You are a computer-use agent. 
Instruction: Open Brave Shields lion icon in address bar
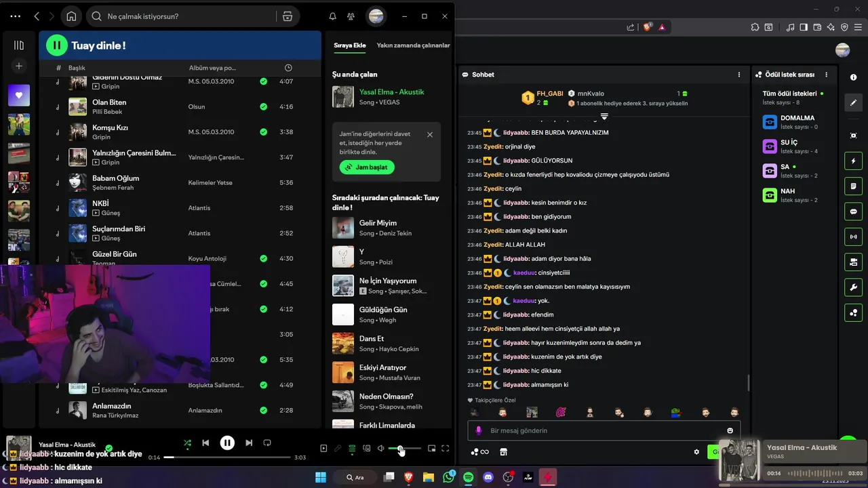pyautogui.click(x=648, y=27)
